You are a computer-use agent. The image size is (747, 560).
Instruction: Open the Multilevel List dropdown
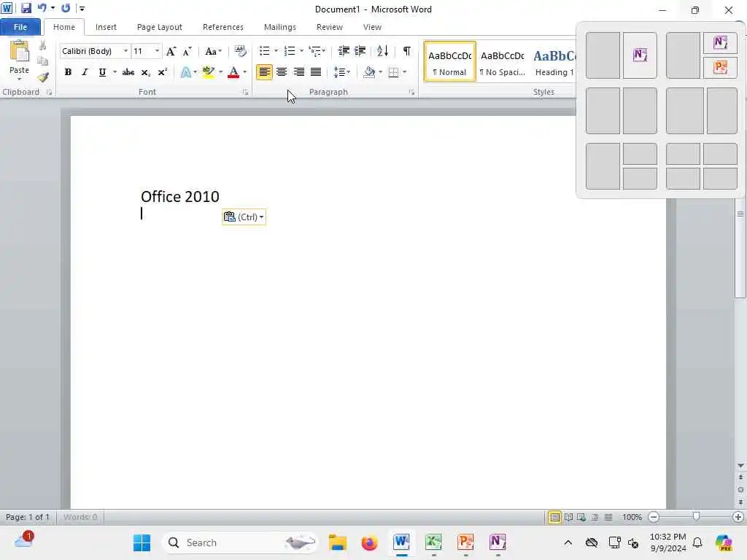point(317,51)
